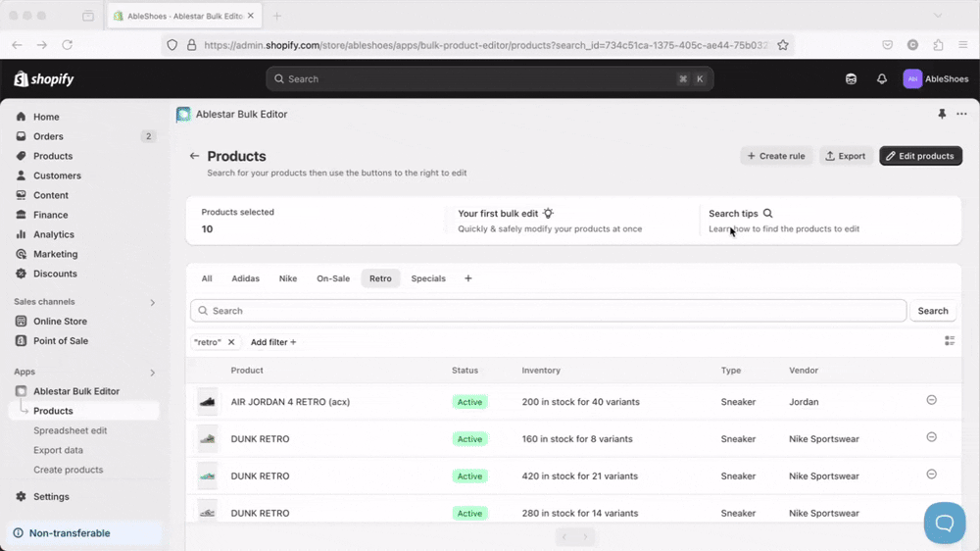The width and height of the screenshot is (980, 551).
Task: Open Spreadsheet edit page
Action: [70, 430]
